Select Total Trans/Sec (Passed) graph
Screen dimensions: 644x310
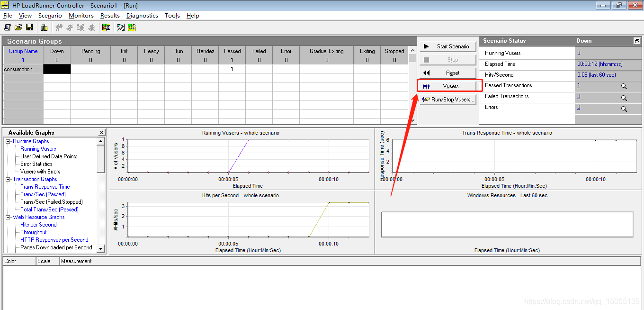pos(50,210)
